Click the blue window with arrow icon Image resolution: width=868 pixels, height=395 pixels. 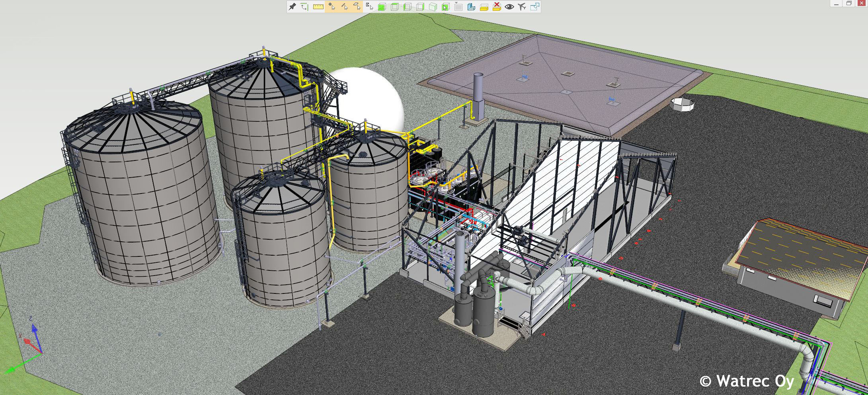[535, 7]
